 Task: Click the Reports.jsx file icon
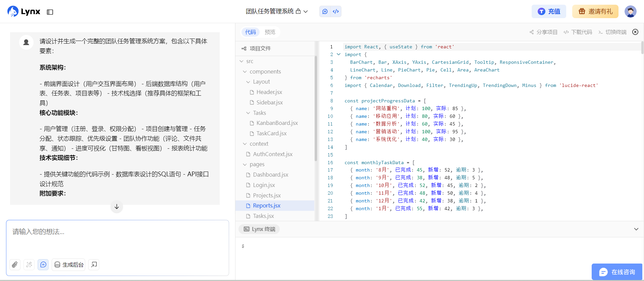(248, 206)
